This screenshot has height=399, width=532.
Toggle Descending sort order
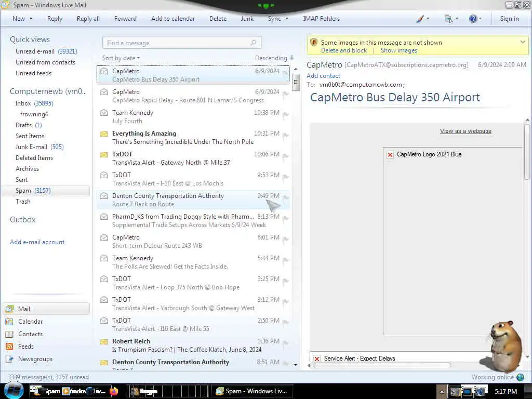[274, 58]
